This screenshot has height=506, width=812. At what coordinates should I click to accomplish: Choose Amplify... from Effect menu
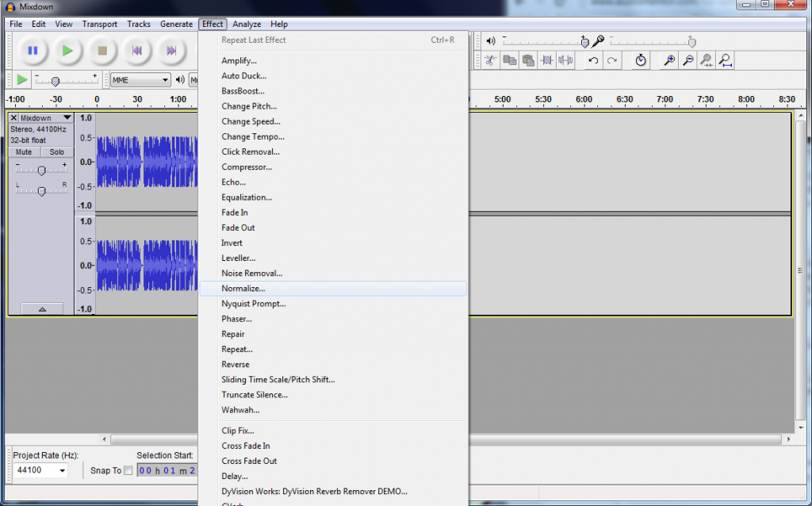(x=333, y=60)
